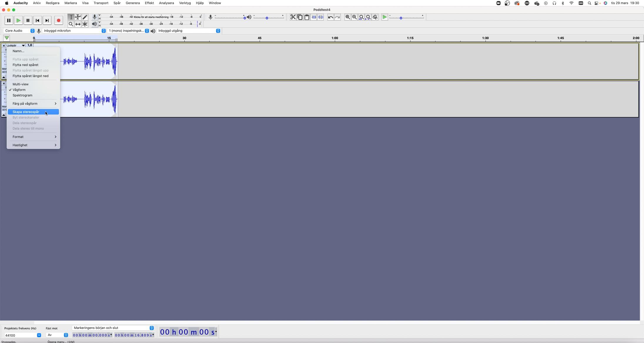Click the Cut scissors icon
The width and height of the screenshot is (644, 343).
tap(293, 17)
